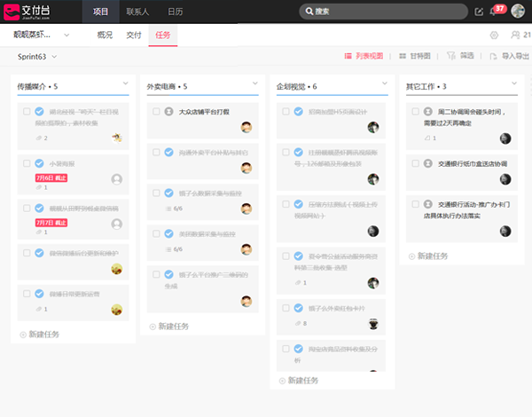The height and width of the screenshot is (417, 532).
Task: Open the 联系人 tab
Action: pyautogui.click(x=137, y=12)
